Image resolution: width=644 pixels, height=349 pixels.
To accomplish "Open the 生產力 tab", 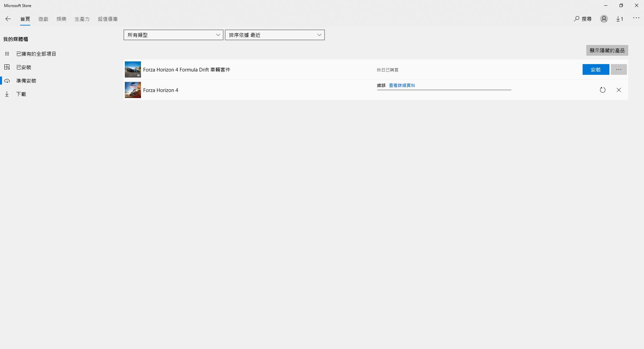I will coord(82,19).
